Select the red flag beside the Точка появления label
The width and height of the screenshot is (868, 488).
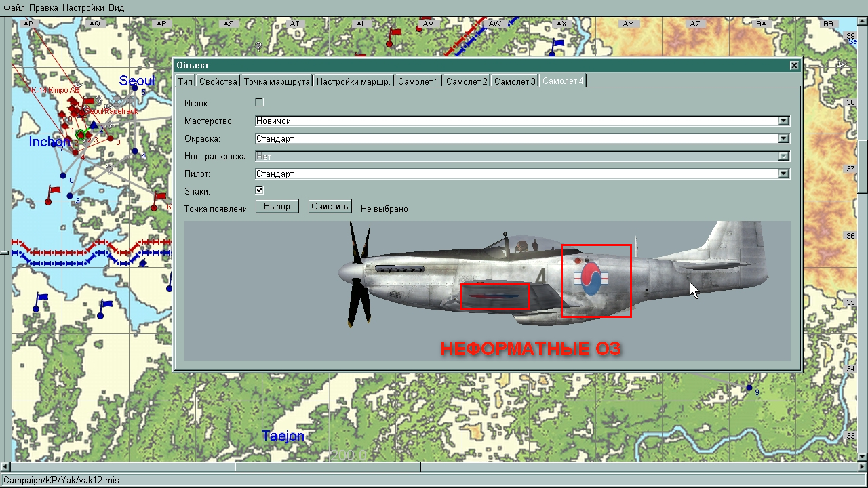157,201
